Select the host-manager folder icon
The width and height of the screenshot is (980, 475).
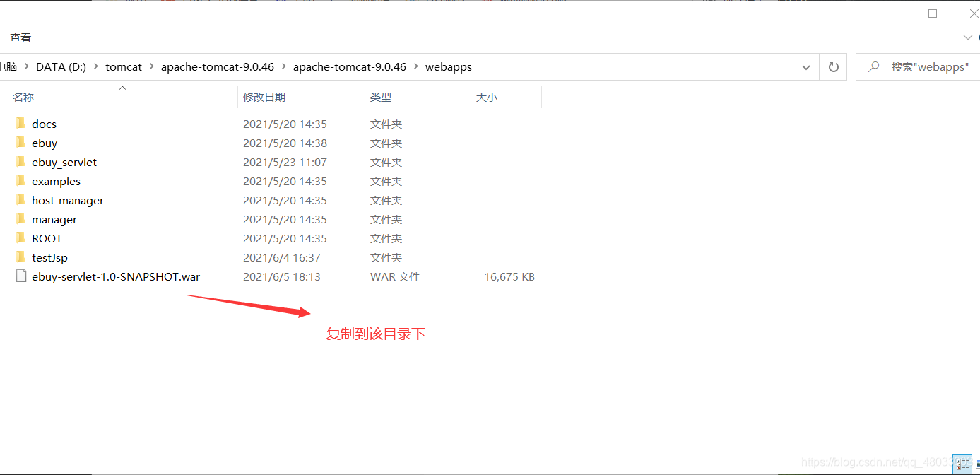tap(20, 200)
